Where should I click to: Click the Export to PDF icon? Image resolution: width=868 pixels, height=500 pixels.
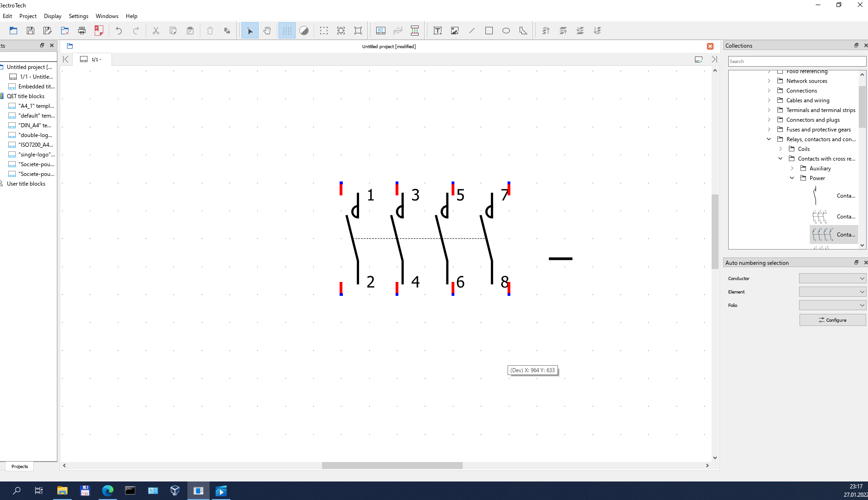[x=99, y=31]
